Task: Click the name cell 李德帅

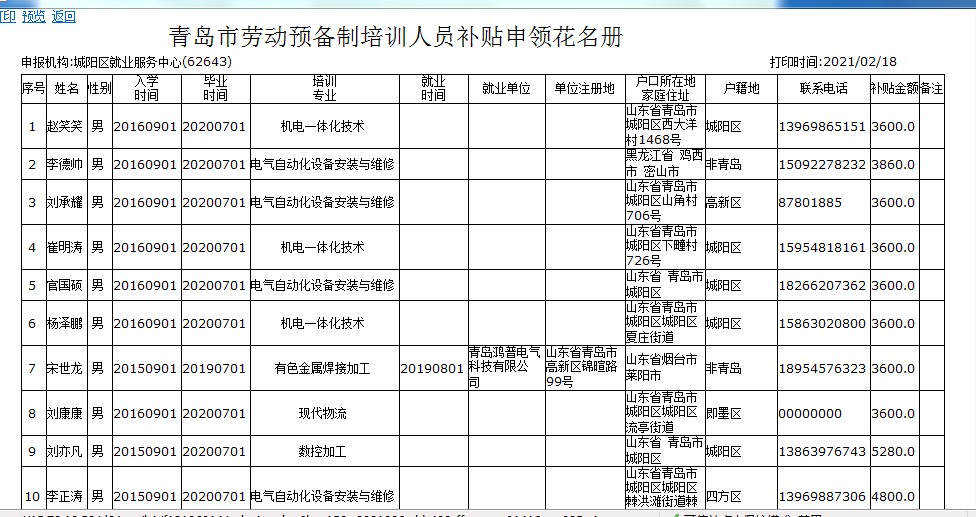Action: click(66, 164)
